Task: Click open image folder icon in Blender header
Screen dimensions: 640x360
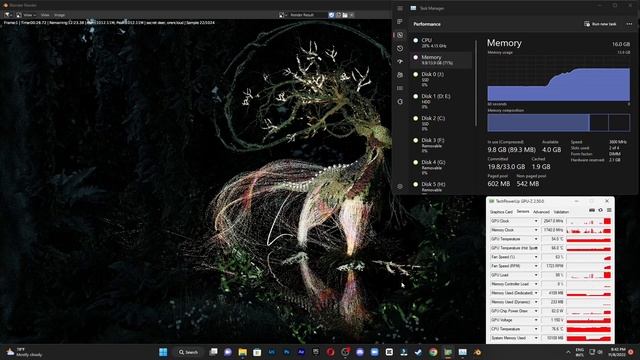Action: point(345,15)
